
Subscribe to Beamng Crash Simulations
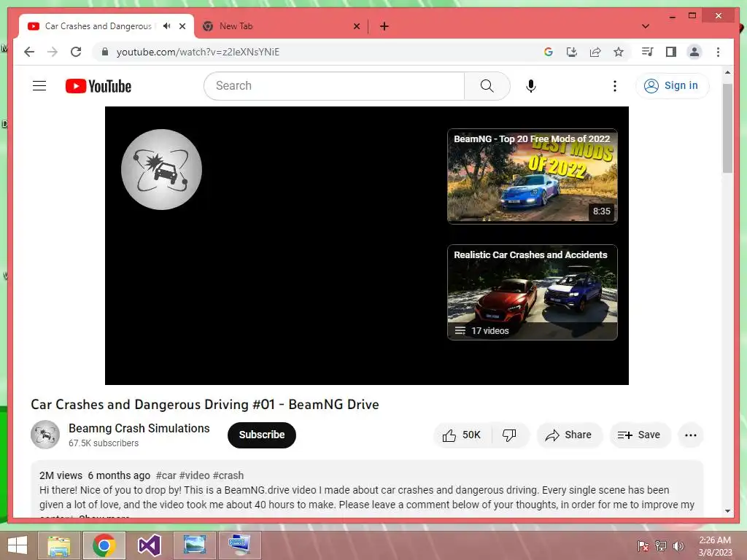[x=262, y=435]
